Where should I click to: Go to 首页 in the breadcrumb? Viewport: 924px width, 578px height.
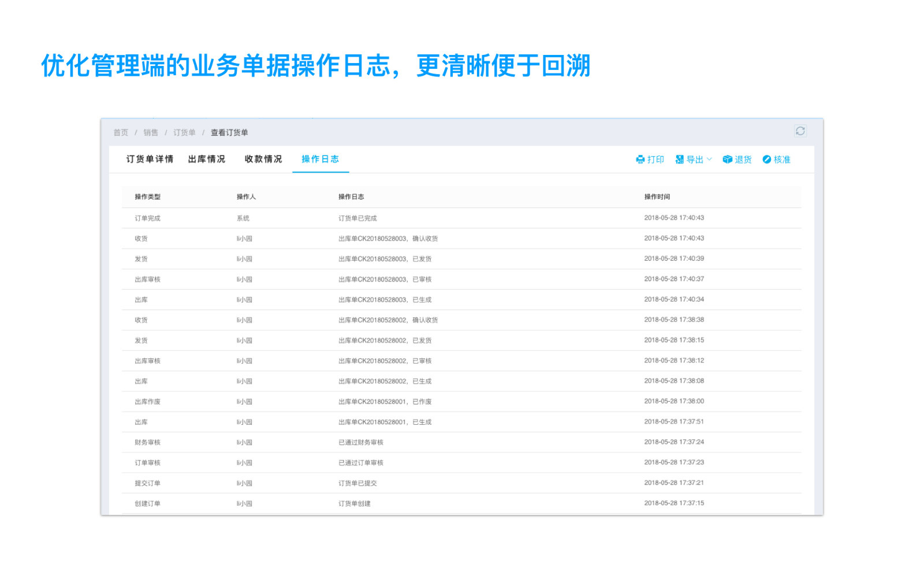[121, 133]
